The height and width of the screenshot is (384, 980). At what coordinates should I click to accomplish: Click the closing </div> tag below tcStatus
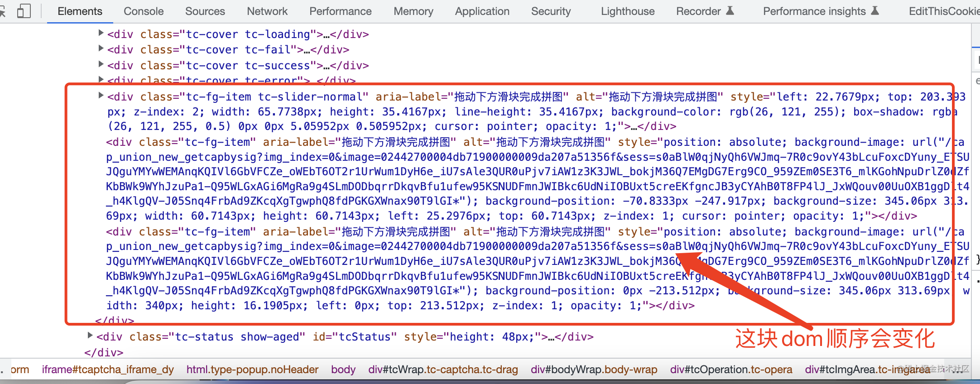[104, 353]
